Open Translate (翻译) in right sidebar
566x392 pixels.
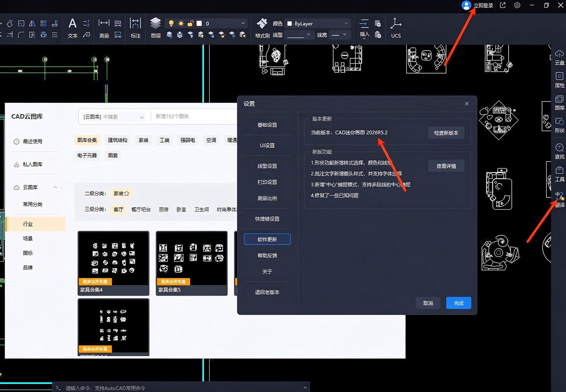tap(560, 200)
